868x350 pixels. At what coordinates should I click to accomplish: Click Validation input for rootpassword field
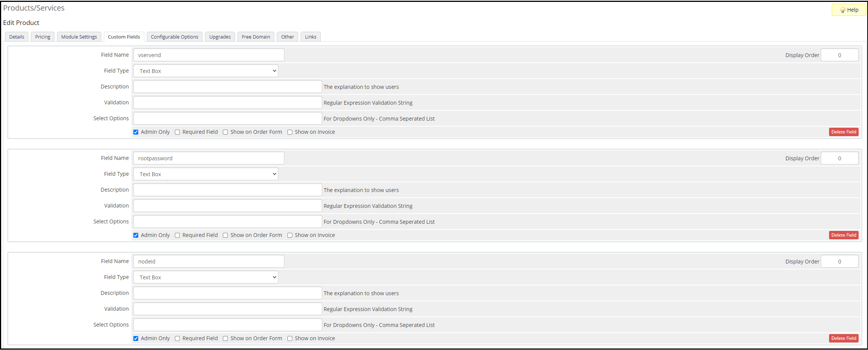[227, 206]
